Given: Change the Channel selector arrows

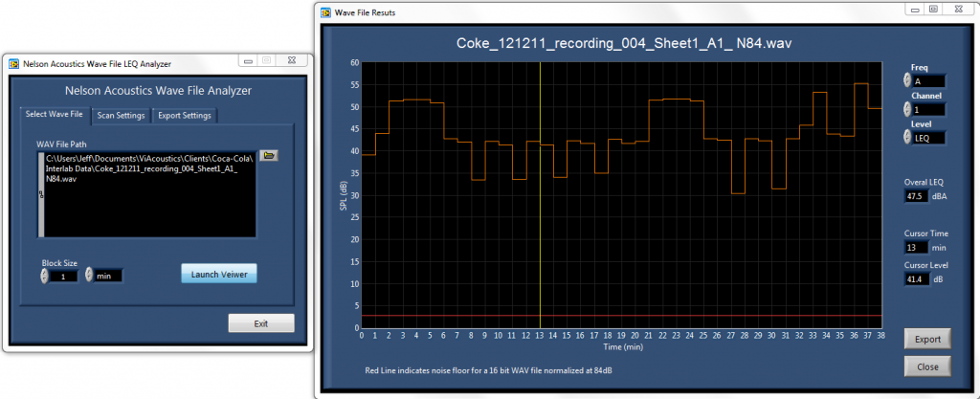Looking at the screenshot, I should [x=907, y=109].
